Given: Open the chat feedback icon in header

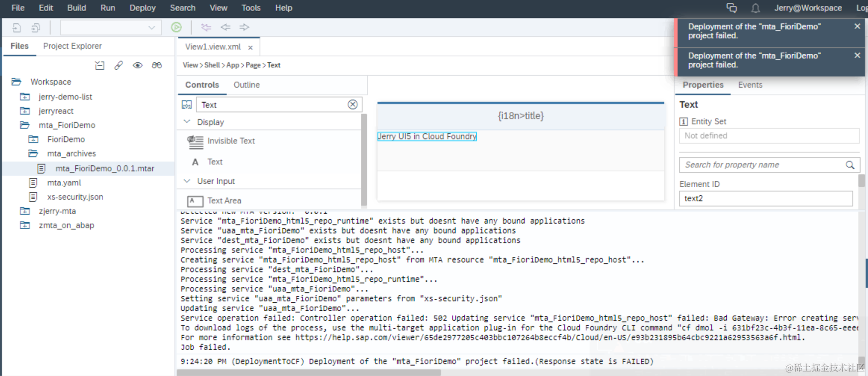Looking at the screenshot, I should pos(732,8).
